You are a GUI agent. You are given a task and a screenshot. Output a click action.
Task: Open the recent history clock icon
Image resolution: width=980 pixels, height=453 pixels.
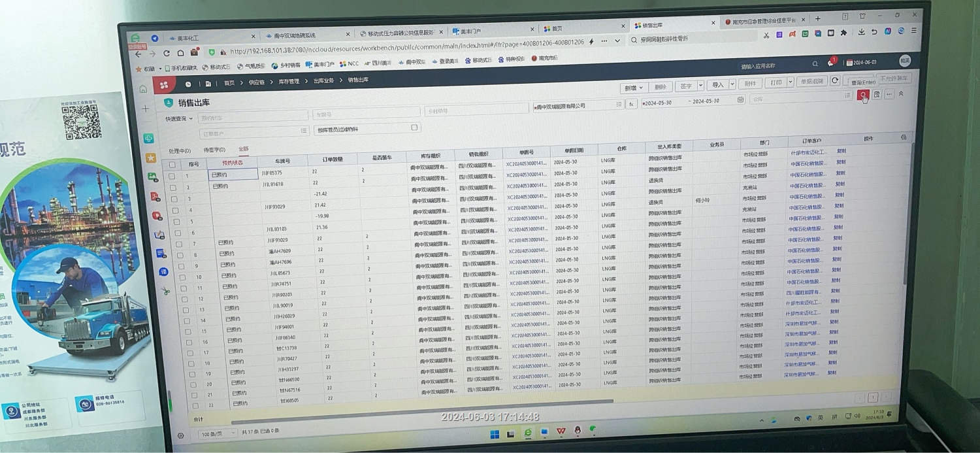point(188,84)
